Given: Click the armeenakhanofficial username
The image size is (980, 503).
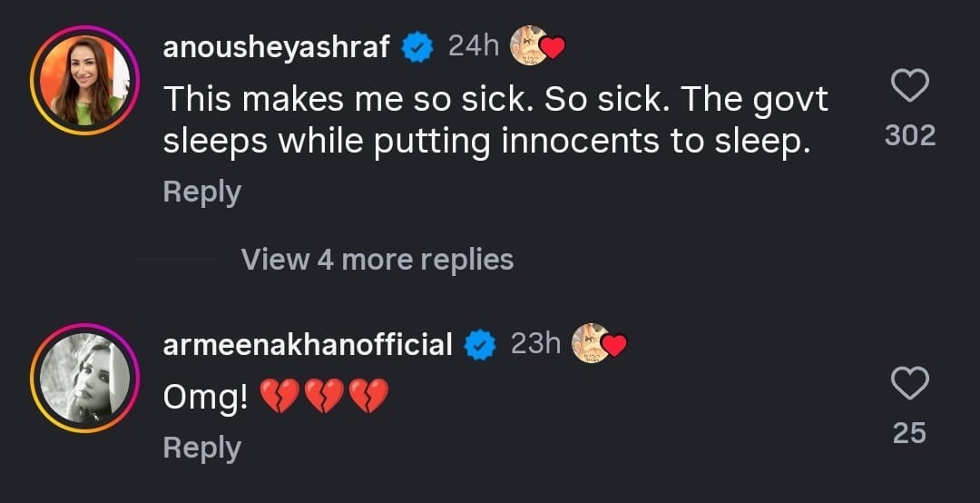Looking at the screenshot, I should pos(308,345).
